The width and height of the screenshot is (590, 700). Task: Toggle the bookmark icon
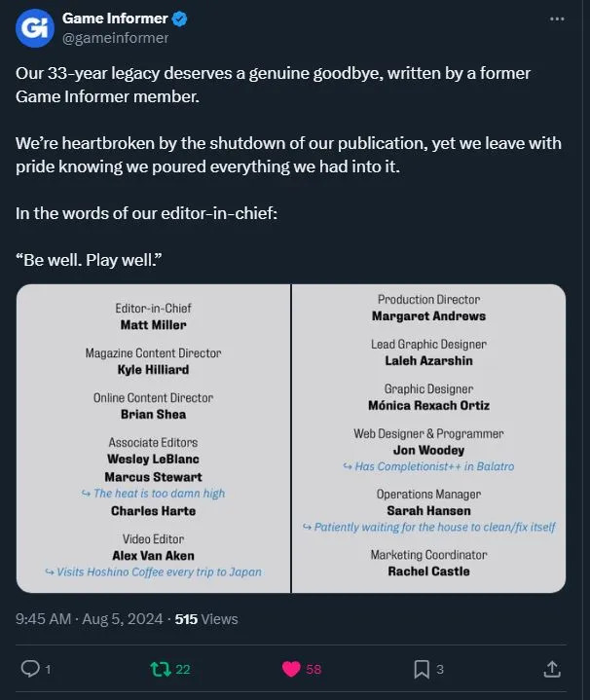[422, 669]
